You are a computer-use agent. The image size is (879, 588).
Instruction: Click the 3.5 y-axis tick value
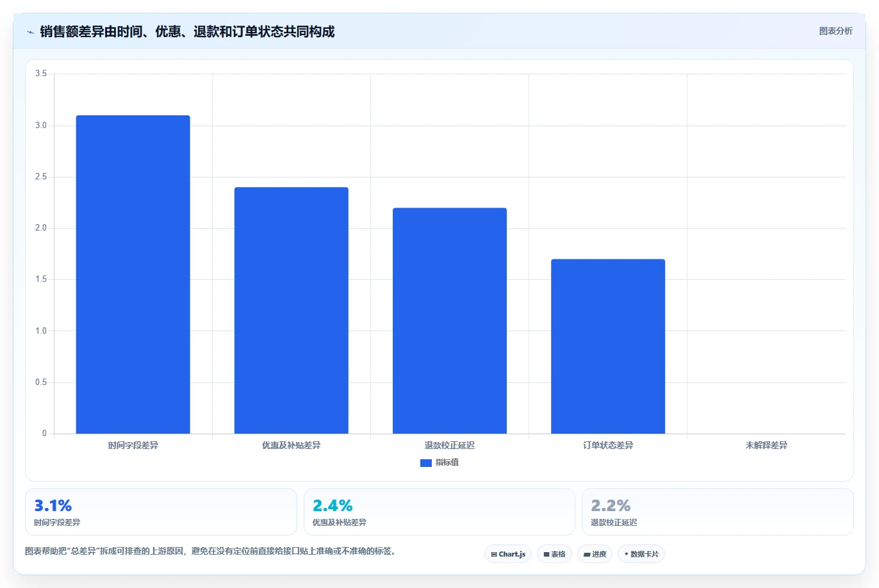pyautogui.click(x=41, y=74)
